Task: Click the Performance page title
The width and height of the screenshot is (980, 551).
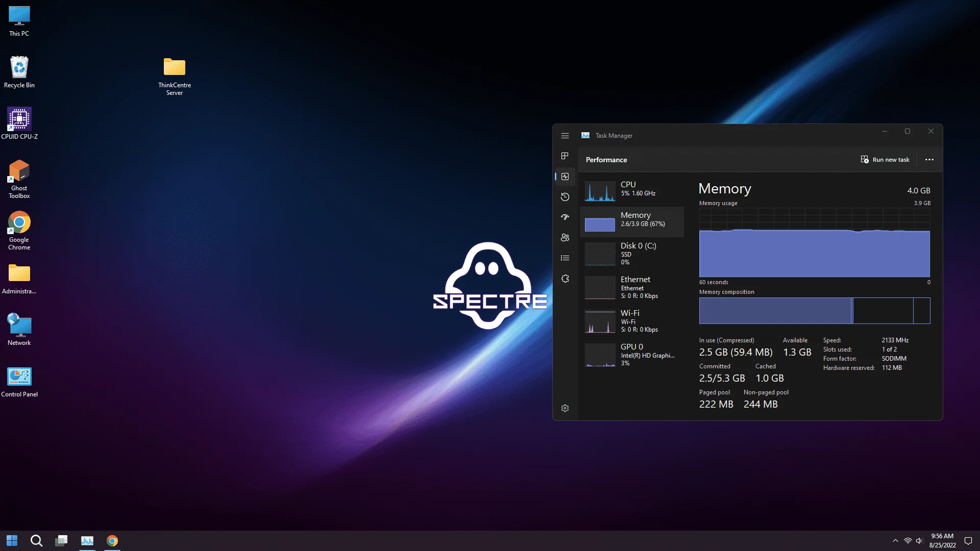Action: 606,160
